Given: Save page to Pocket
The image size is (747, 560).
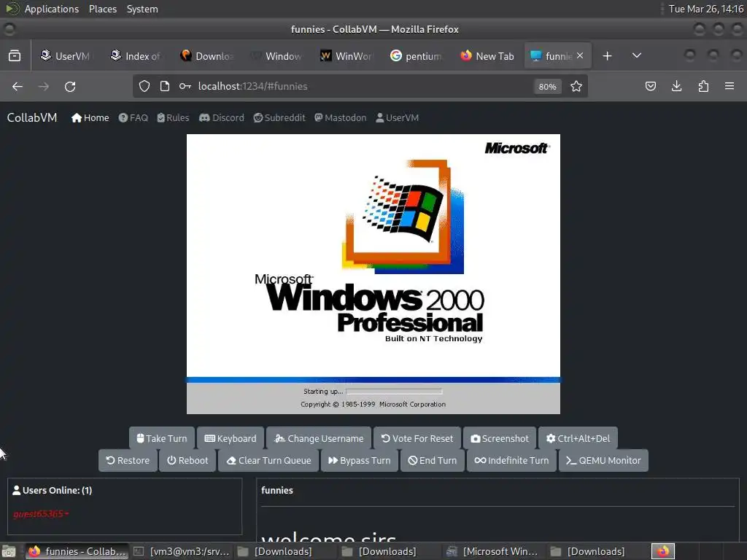Looking at the screenshot, I should [651, 86].
